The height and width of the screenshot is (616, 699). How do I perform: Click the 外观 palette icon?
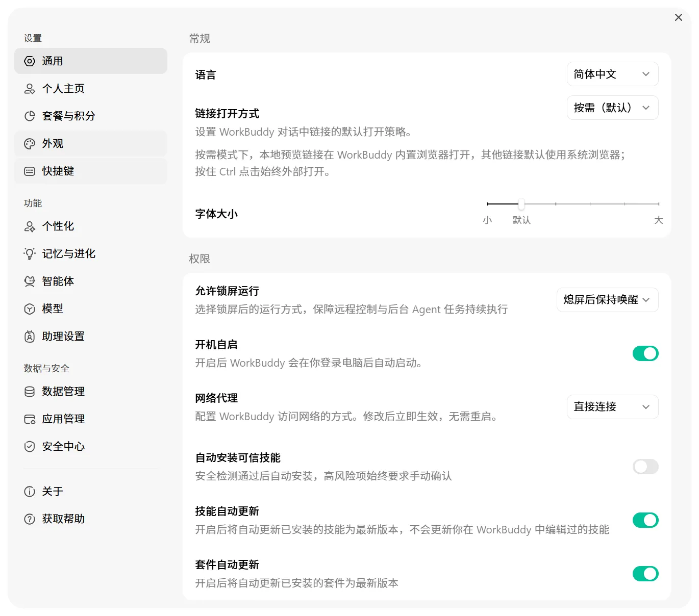[x=30, y=144]
